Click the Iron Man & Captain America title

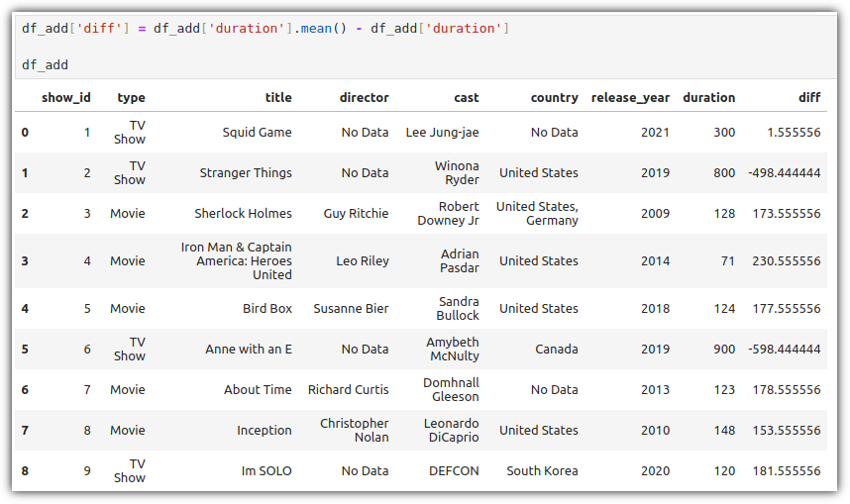tap(237, 260)
